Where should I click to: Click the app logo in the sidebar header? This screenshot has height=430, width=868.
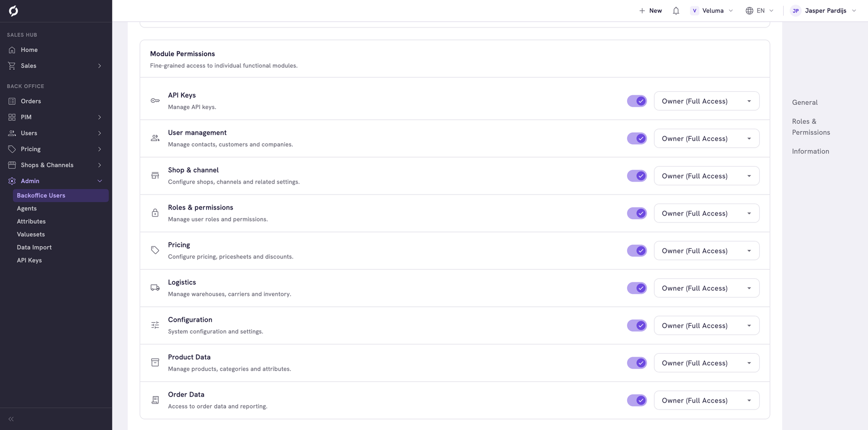(13, 11)
